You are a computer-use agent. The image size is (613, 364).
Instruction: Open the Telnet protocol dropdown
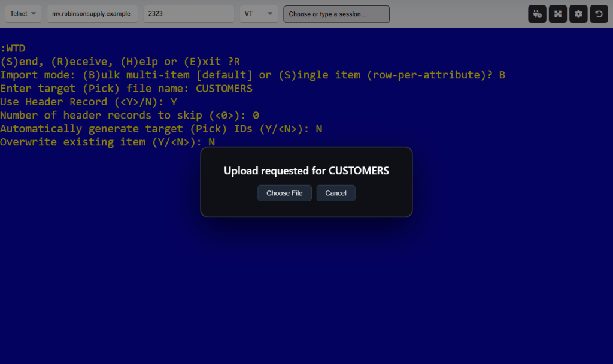pos(23,14)
